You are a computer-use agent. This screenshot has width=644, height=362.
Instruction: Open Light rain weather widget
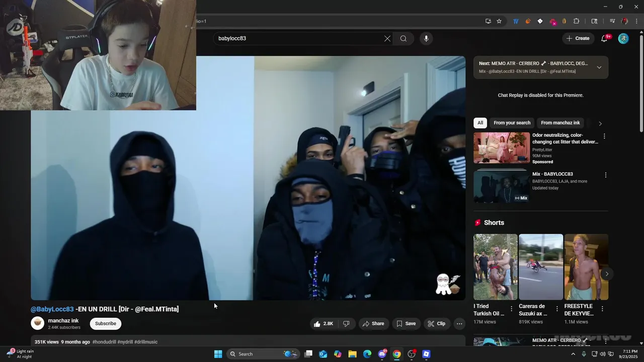20,354
